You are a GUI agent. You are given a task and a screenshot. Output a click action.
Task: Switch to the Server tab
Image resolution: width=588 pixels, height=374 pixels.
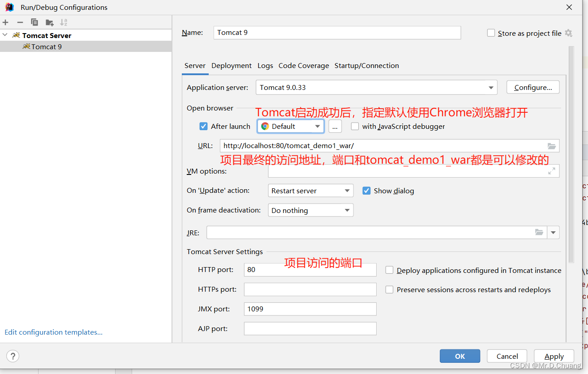195,66
